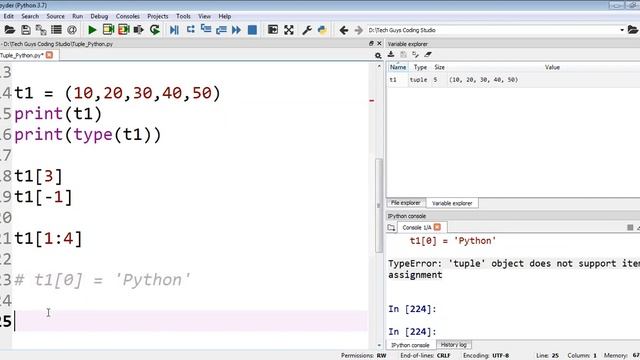Interrupt kernel with the console stop square
Image resolution: width=640 pixels, height=360 pixels.
tap(630, 227)
